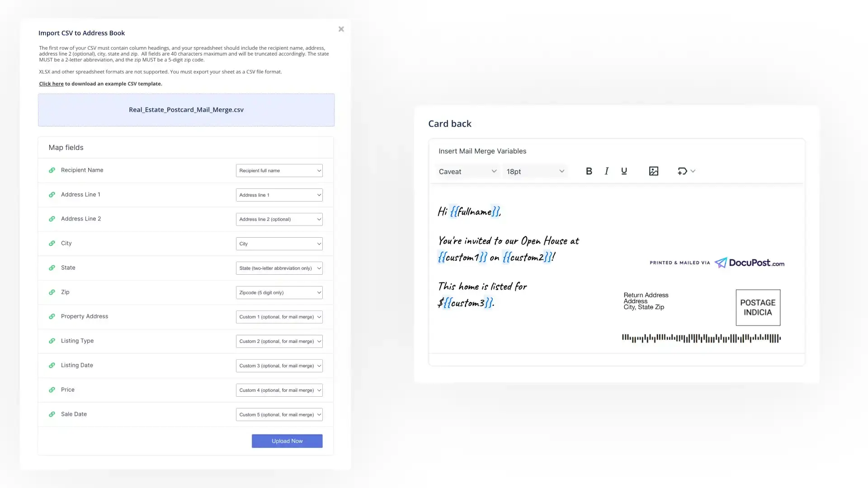Viewport: 868px width, 488px height.
Task: Click the {{fullname}} variable in card text
Action: click(475, 211)
